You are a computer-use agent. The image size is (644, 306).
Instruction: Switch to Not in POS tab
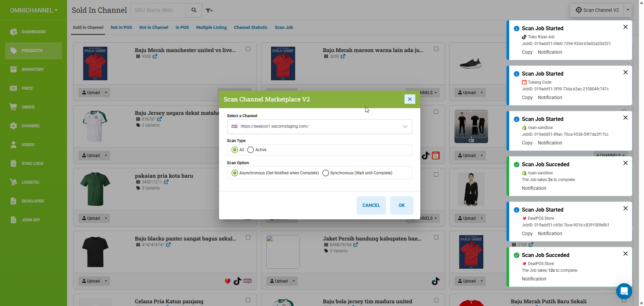coord(121,28)
